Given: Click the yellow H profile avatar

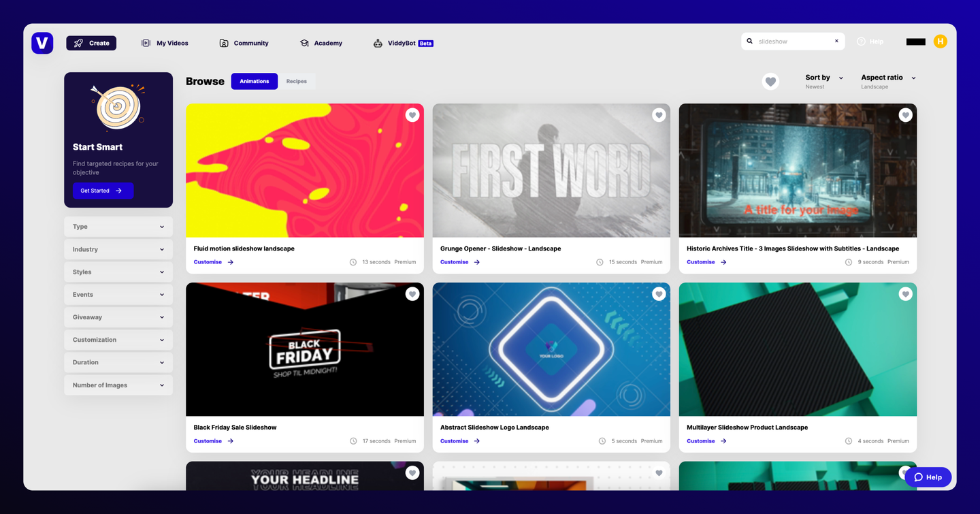Looking at the screenshot, I should (x=940, y=42).
